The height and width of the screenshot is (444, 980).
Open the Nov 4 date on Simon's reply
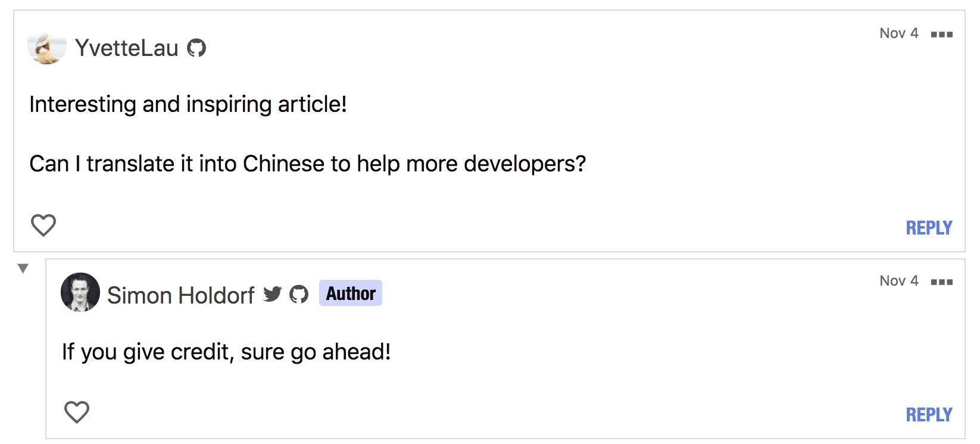[899, 281]
